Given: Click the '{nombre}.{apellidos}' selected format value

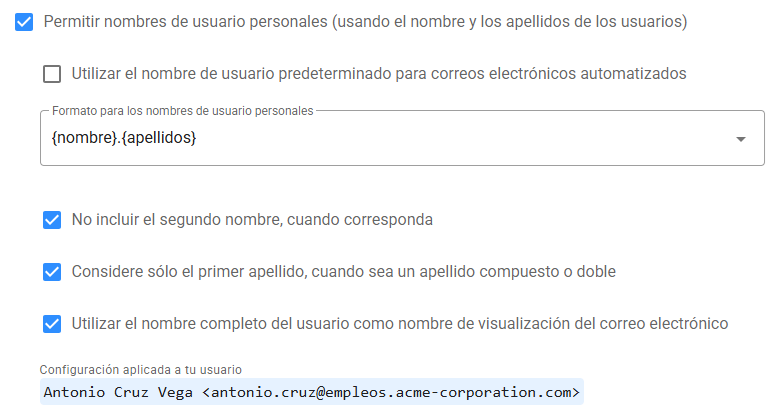Looking at the screenshot, I should point(123,139).
